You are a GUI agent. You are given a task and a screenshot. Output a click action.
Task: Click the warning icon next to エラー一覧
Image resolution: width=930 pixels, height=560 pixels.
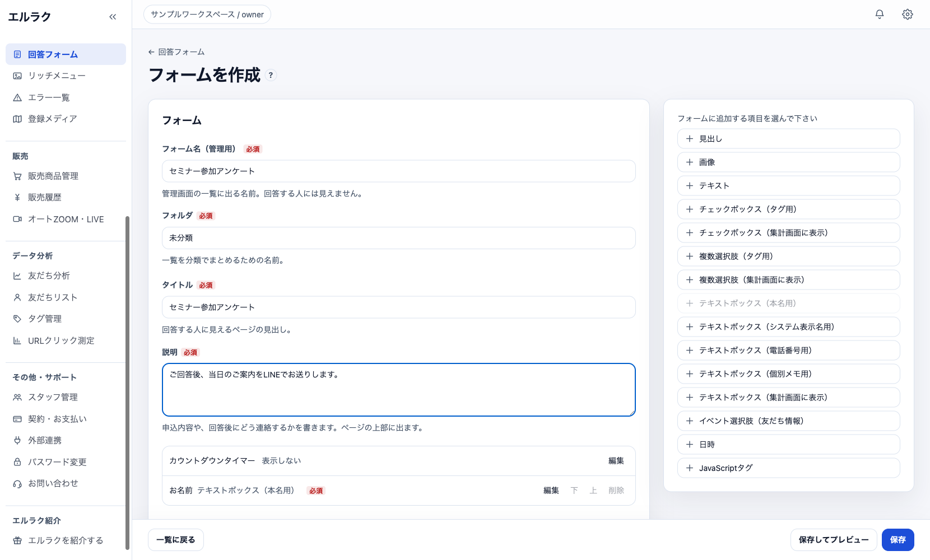click(x=17, y=97)
